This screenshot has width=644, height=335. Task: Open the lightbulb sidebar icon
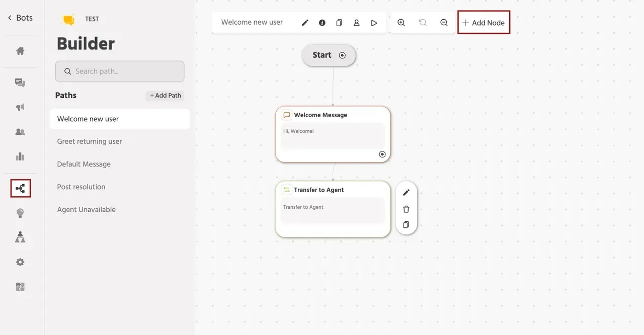(x=20, y=213)
